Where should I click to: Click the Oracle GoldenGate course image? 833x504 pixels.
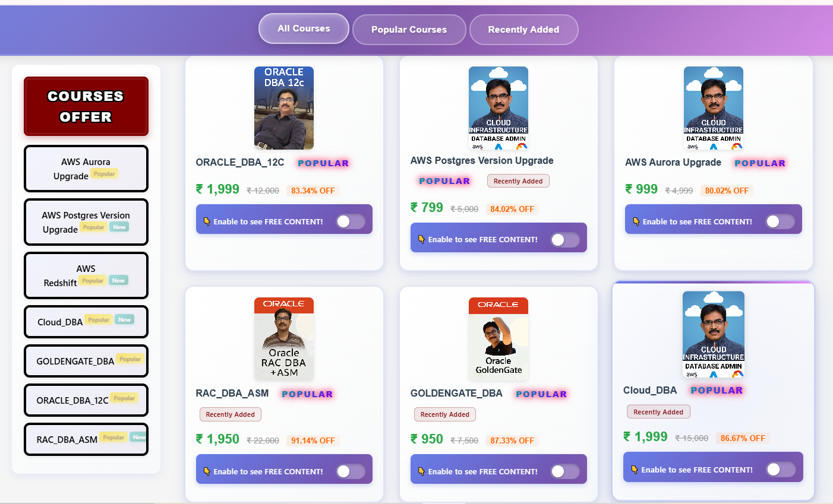pos(498,338)
